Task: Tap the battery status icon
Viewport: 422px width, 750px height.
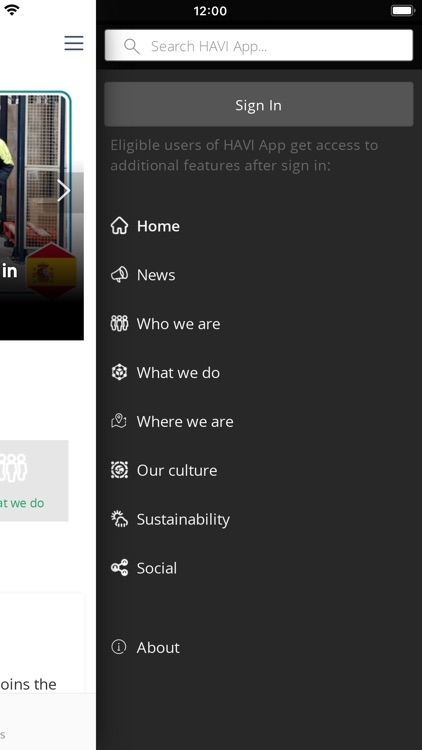Action: [403, 11]
